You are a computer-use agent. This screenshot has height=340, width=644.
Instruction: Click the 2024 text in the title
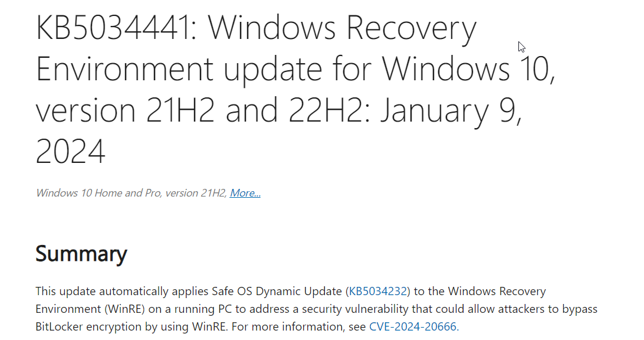click(71, 151)
